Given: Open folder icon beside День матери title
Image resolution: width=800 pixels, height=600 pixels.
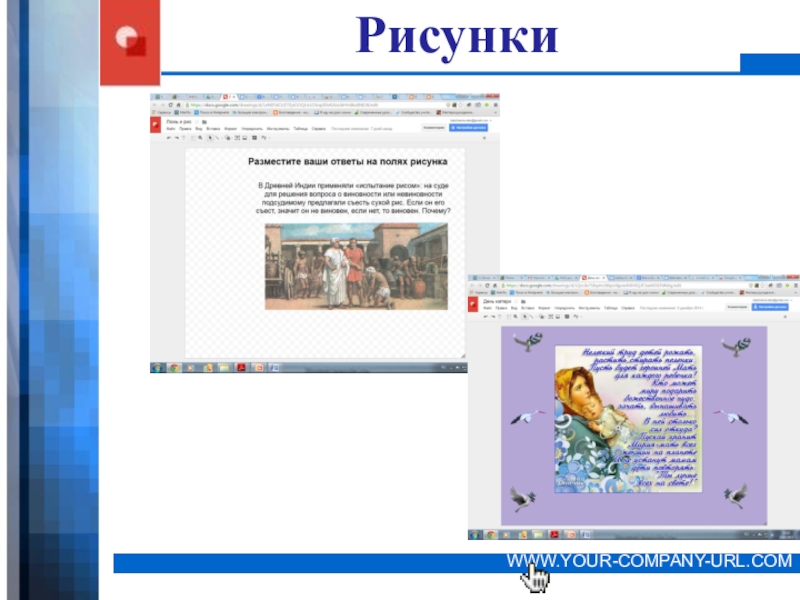Looking at the screenshot, I should 523,302.
